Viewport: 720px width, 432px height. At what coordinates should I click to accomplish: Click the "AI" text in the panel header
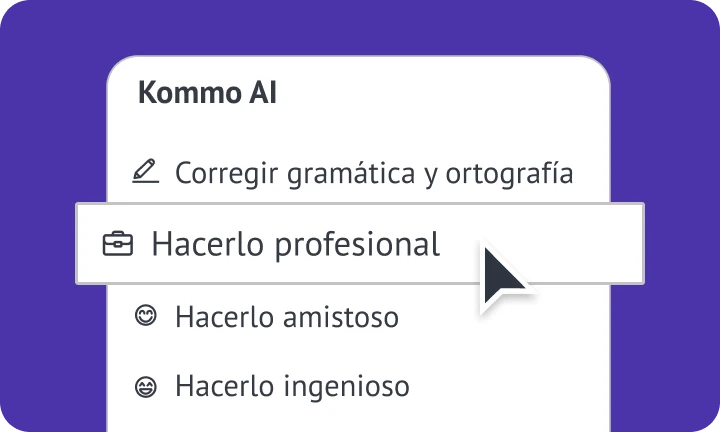click(x=261, y=93)
